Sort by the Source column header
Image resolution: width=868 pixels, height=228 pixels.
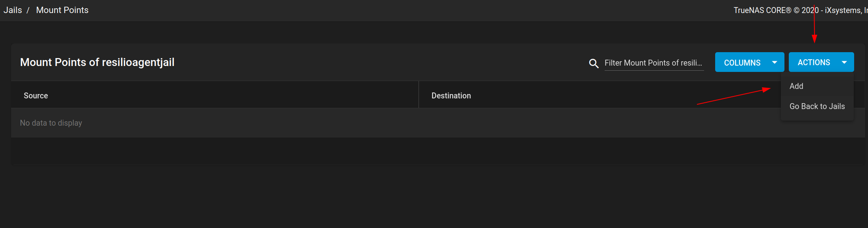tap(36, 96)
